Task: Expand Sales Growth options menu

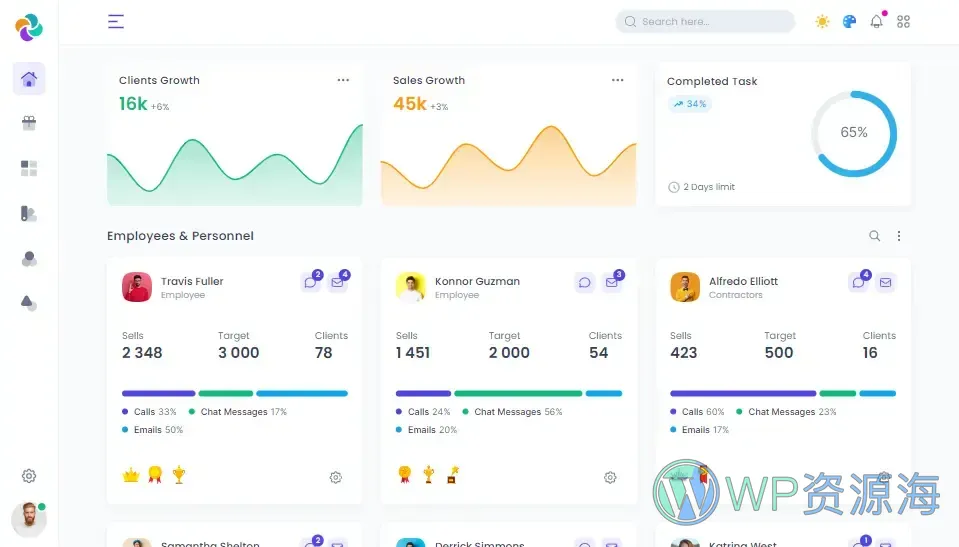Action: coord(617,80)
